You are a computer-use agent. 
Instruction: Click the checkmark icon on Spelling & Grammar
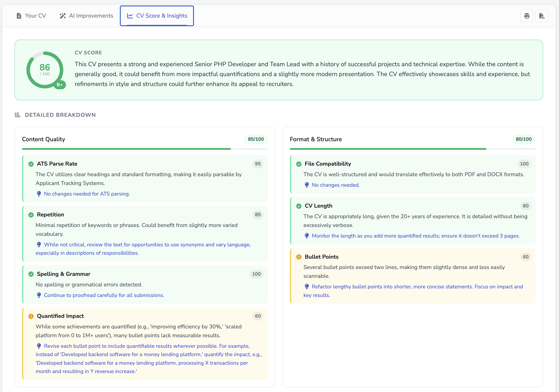pyautogui.click(x=31, y=274)
